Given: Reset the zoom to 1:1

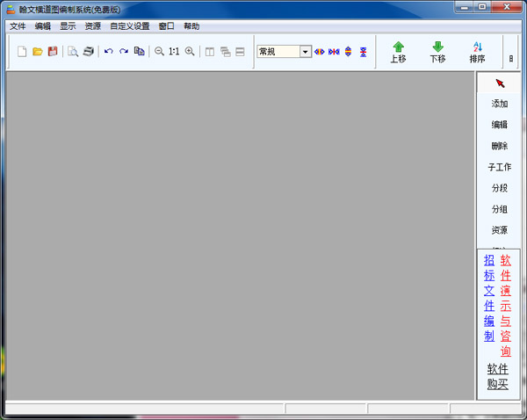Looking at the screenshot, I should [174, 52].
